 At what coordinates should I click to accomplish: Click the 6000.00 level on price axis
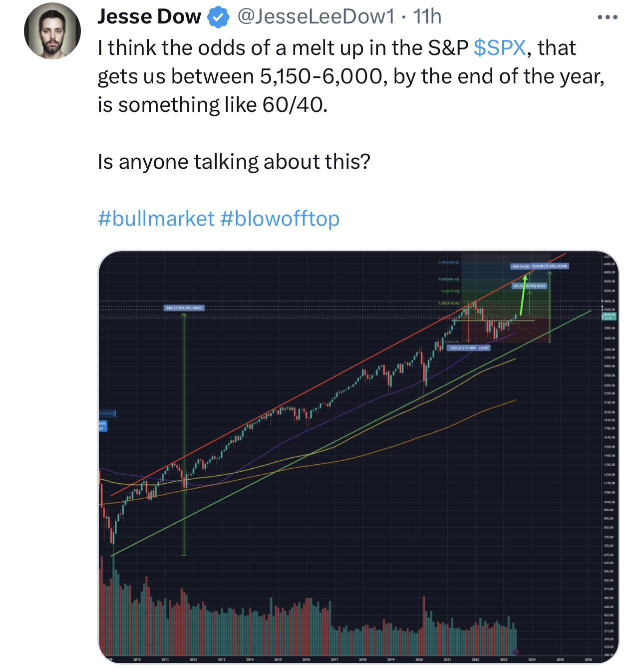click(610, 272)
